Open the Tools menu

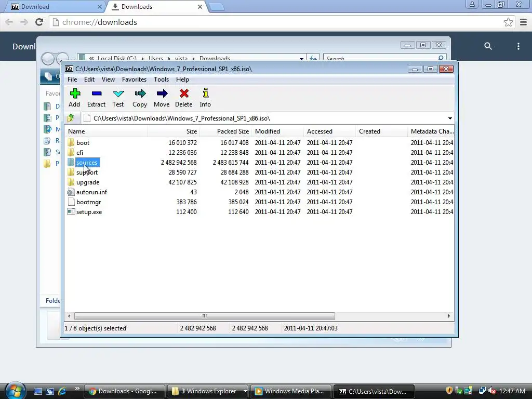[161, 79]
